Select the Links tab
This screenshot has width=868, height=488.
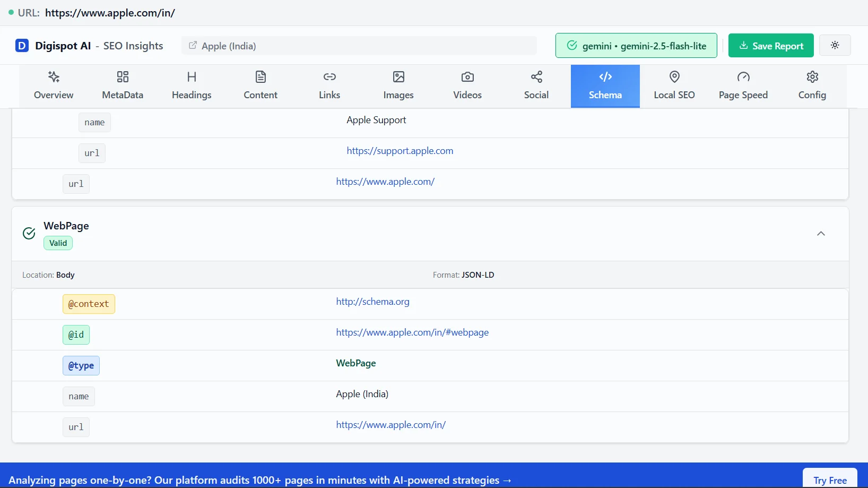point(329,85)
